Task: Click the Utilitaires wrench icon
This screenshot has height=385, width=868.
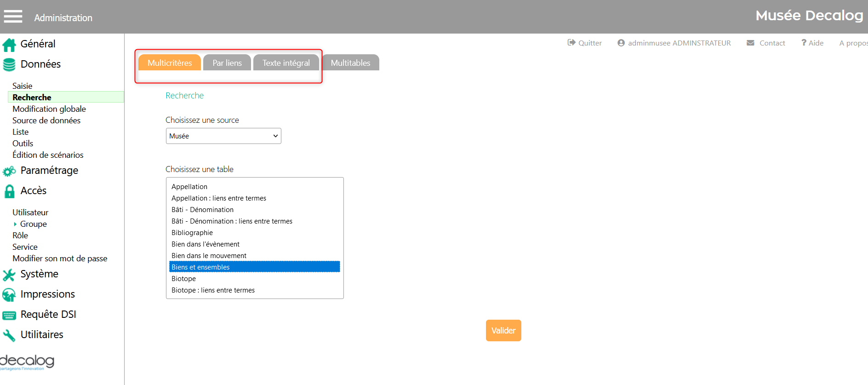Action: coord(9,335)
